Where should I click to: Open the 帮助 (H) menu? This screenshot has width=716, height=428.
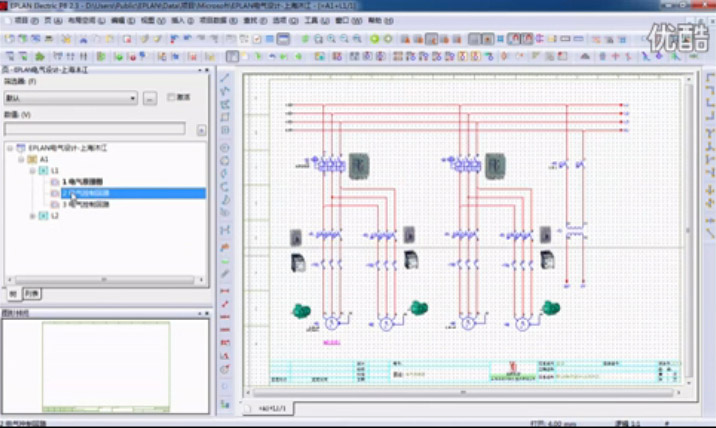tap(380, 21)
